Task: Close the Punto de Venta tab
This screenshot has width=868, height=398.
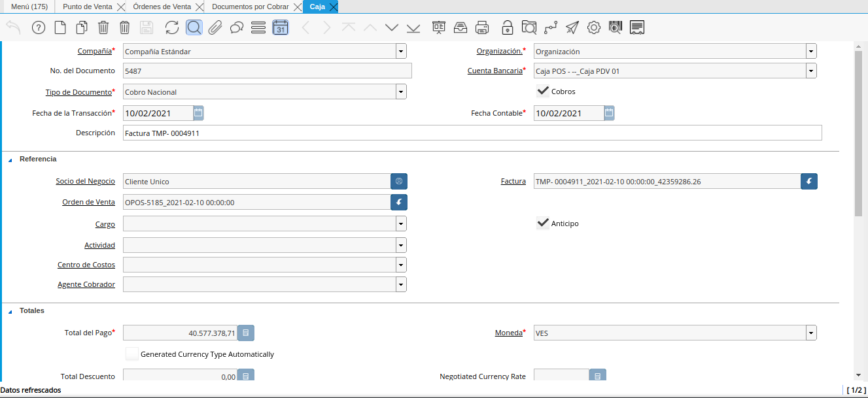Action: tap(120, 7)
